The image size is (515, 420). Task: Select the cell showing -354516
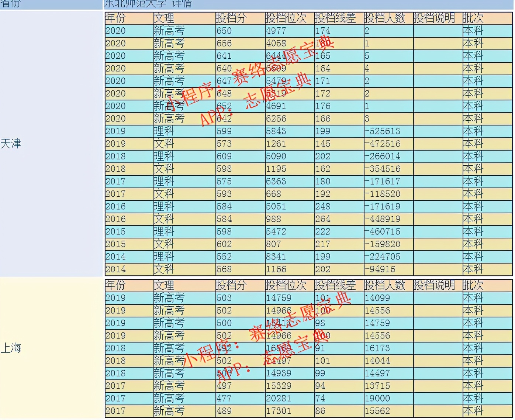pyautogui.click(x=388, y=169)
